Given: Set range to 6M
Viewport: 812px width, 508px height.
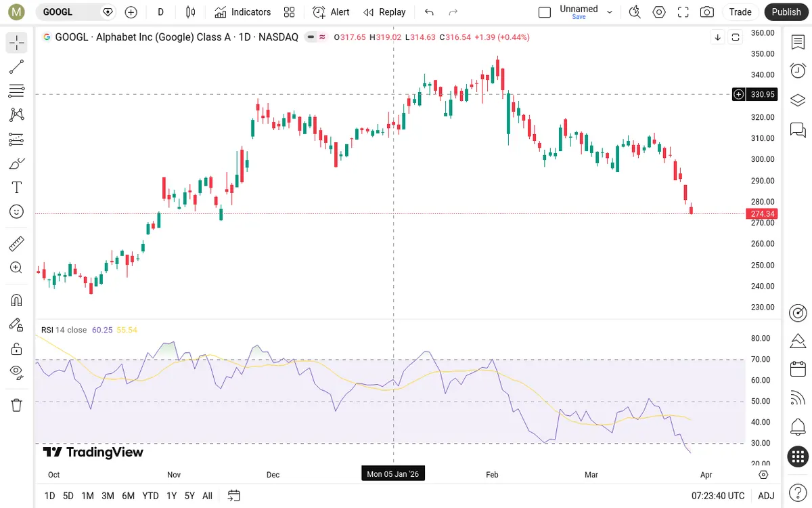Looking at the screenshot, I should click(x=128, y=496).
